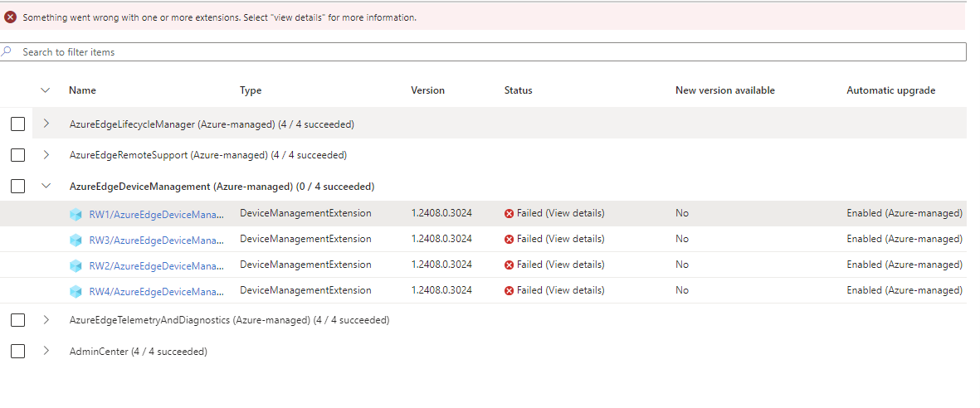This screenshot has height=408, width=980.
Task: Click the cube icon beside RW4/AzureEdgeDeviceMana
Action: 76,291
